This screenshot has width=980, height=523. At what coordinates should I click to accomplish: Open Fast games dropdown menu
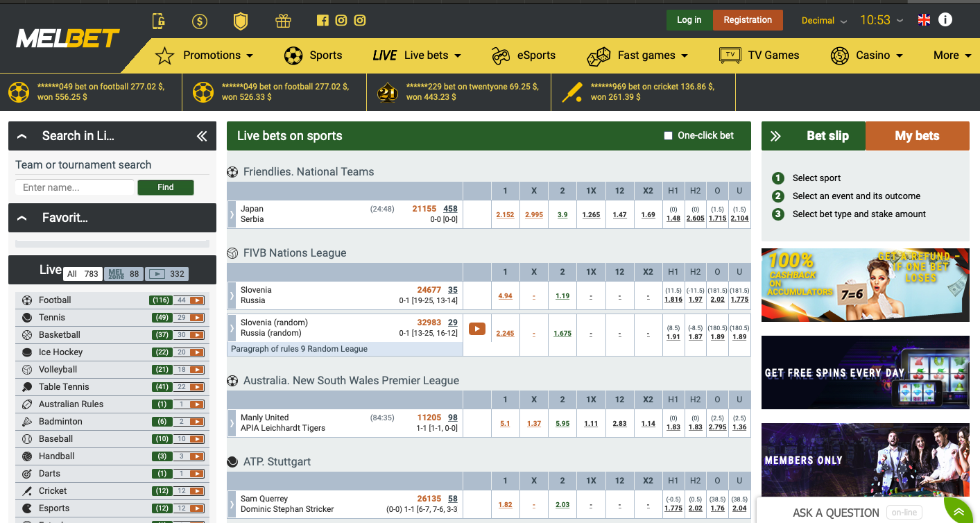click(x=637, y=55)
